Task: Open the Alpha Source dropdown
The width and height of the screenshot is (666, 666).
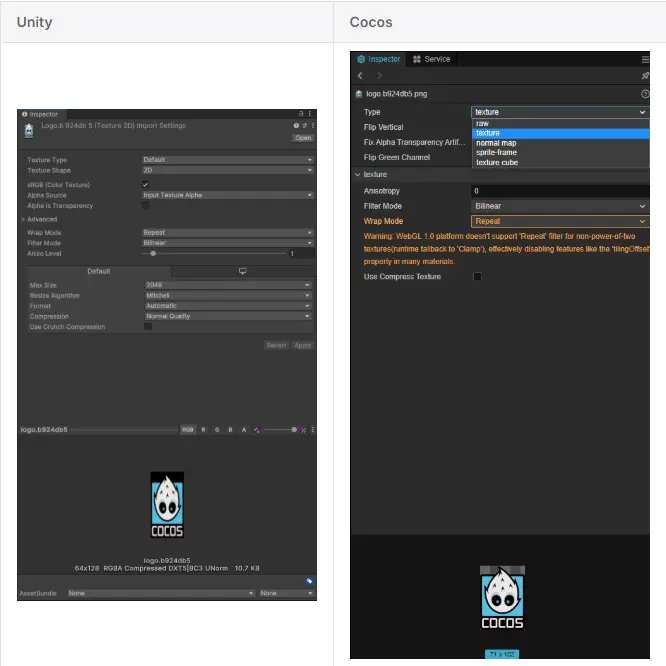Action: (x=228, y=195)
